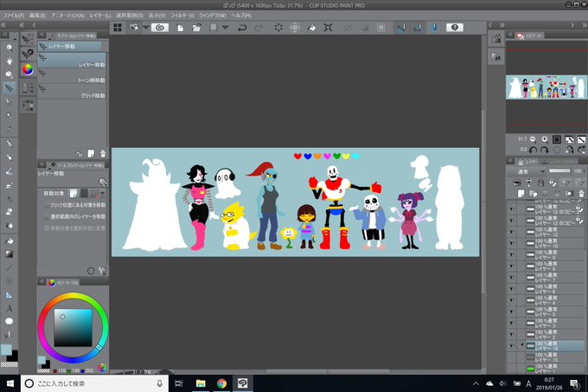Undo the last action
588x392 pixels.
(242, 28)
